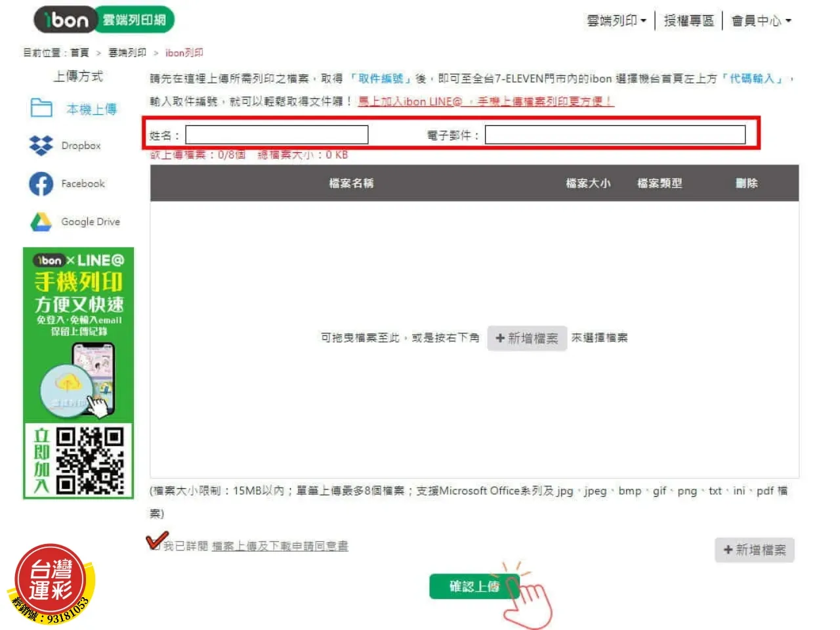Select the Google Drive upload source icon
The height and width of the screenshot is (630, 840).
(x=41, y=222)
